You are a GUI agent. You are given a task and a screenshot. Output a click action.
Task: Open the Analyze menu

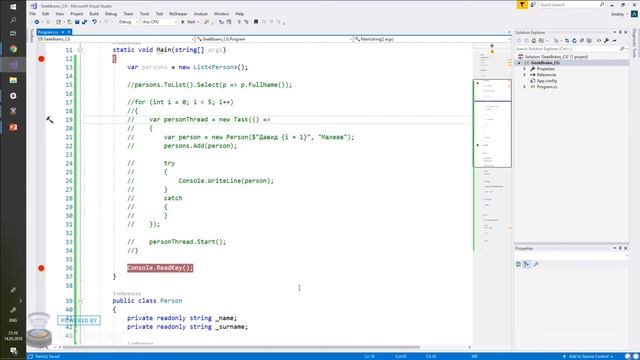point(200,14)
